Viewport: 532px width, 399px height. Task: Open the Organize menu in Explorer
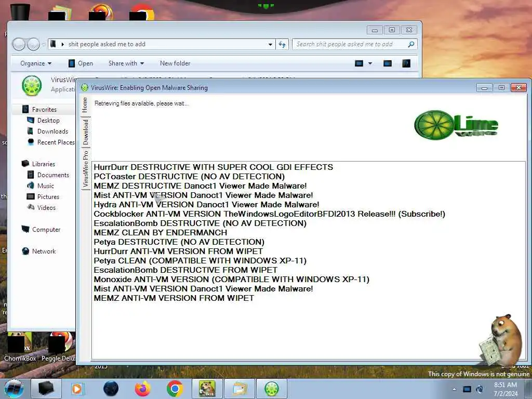[x=36, y=63]
